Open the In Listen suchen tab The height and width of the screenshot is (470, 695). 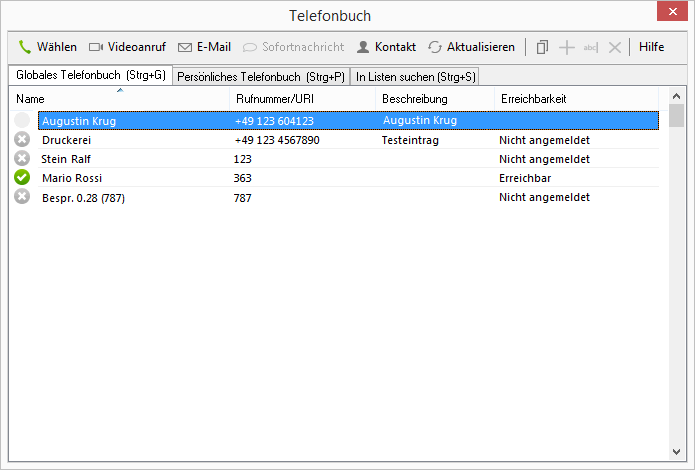coord(416,76)
